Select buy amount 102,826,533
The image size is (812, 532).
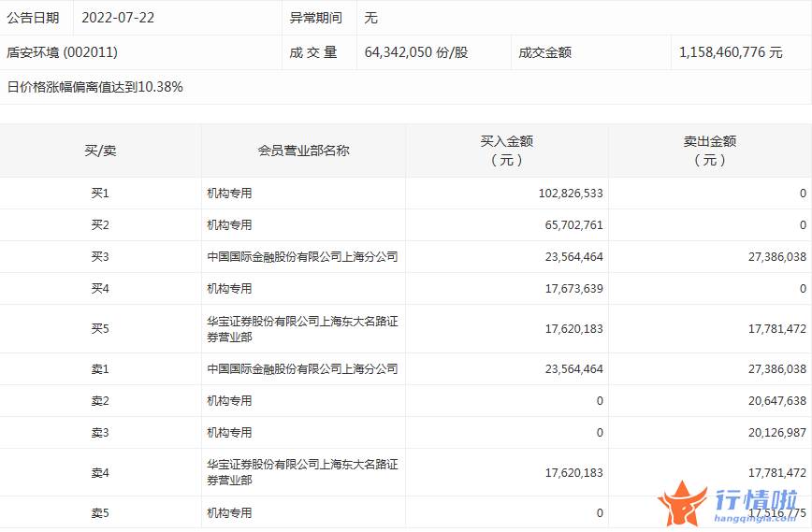coord(571,193)
